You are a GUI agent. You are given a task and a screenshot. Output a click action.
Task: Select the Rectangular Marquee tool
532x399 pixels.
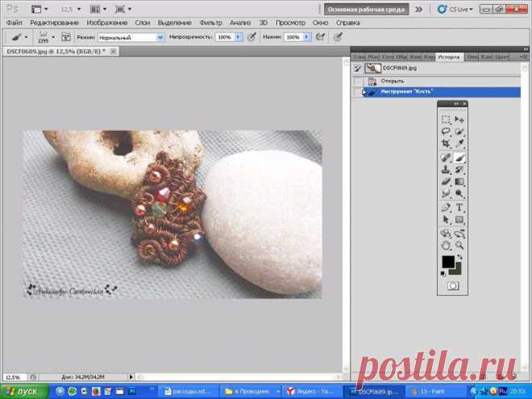click(446, 119)
